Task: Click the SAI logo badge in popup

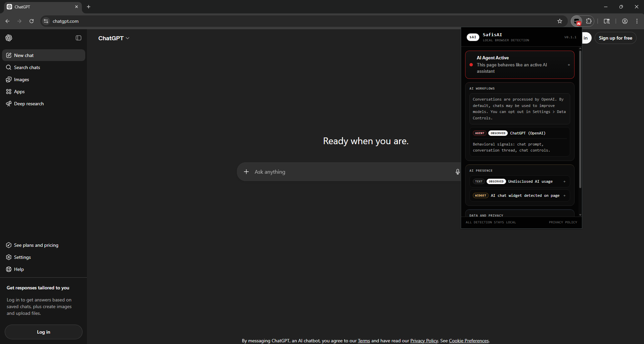Action: click(473, 37)
